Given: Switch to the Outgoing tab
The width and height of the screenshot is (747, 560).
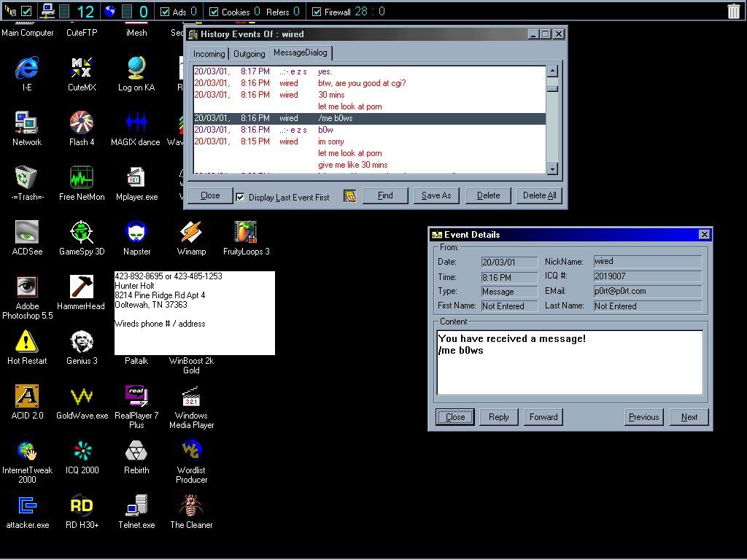Looking at the screenshot, I should pos(249,54).
